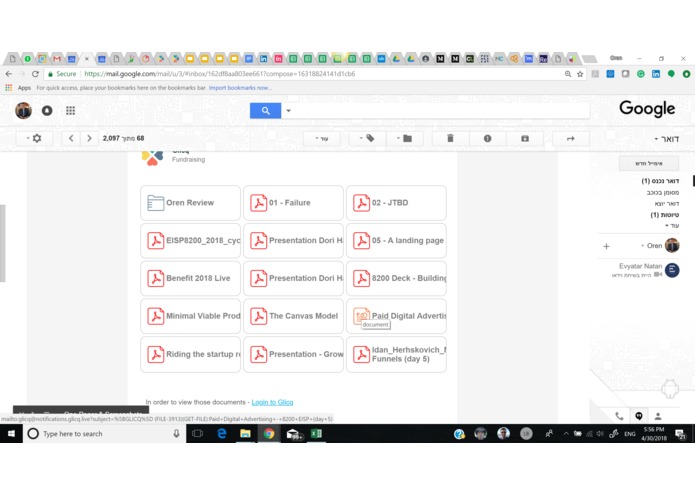Open the Evyatar Natan chat contact
This screenshot has width=695, height=494.
(645, 270)
